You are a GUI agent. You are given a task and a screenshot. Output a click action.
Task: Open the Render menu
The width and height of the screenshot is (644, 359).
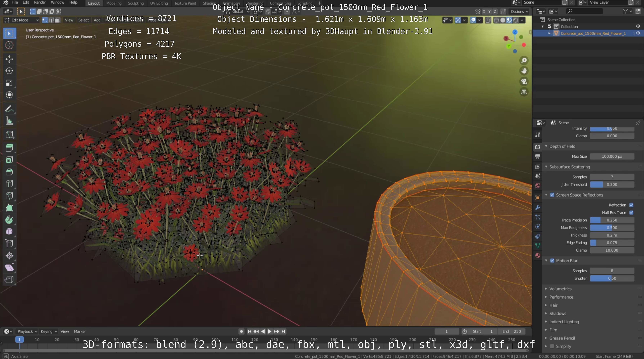(x=40, y=3)
